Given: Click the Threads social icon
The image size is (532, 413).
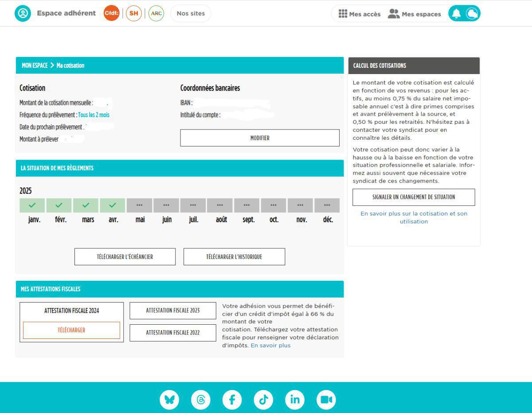Looking at the screenshot, I should click(200, 399).
